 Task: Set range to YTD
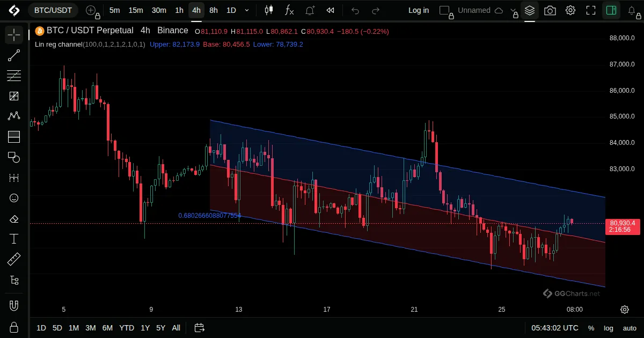point(127,328)
